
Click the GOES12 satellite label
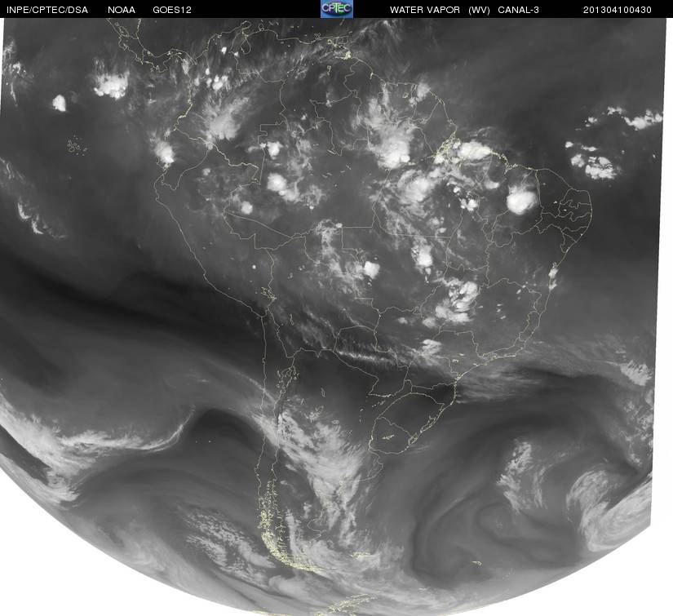point(172,10)
